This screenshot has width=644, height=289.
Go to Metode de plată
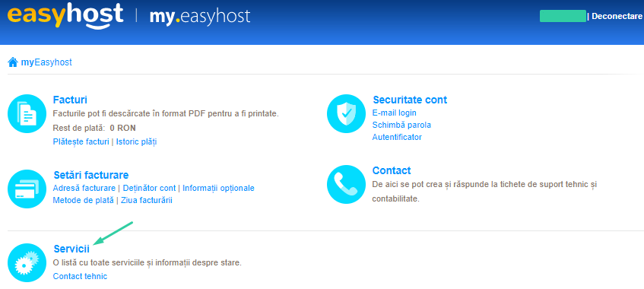coord(84,201)
